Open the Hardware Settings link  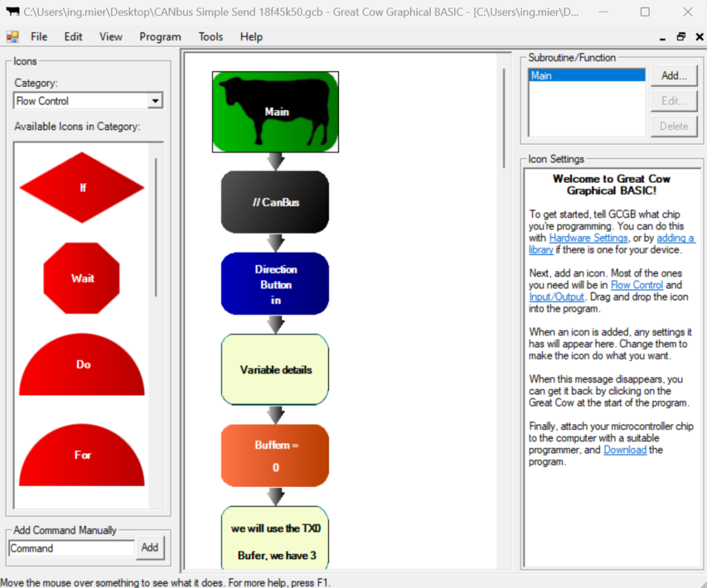tap(588, 237)
